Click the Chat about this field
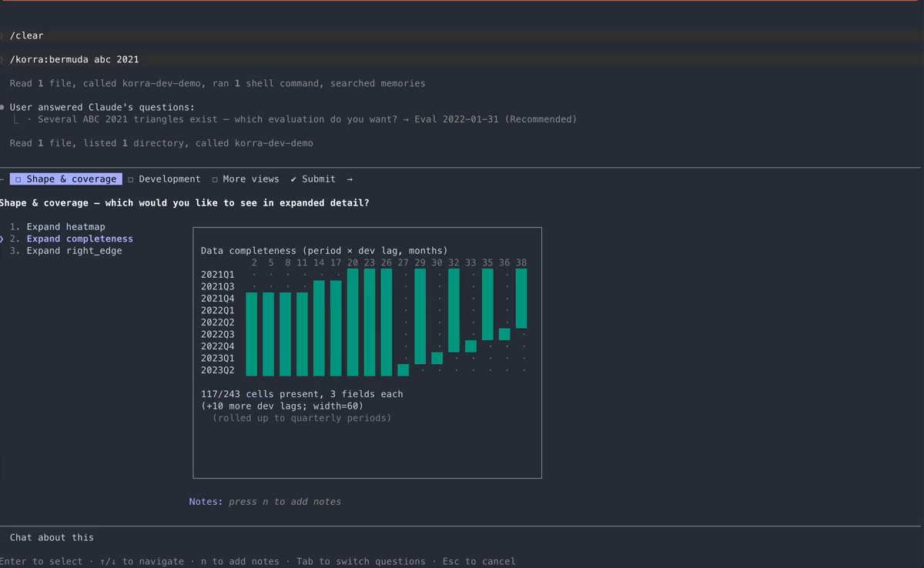 point(52,537)
